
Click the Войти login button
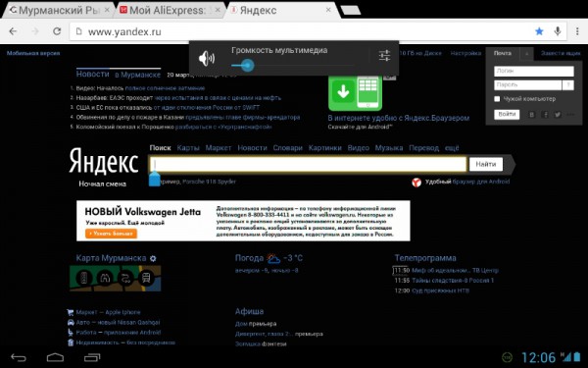[x=507, y=114]
